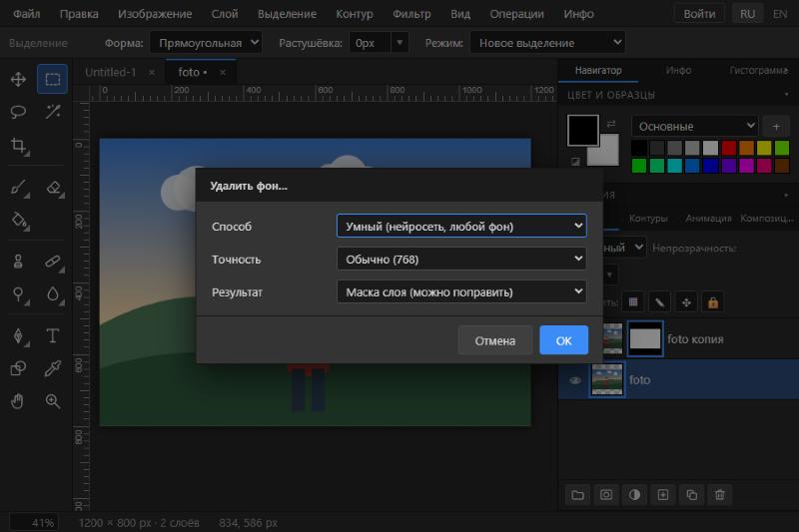Viewport: 799px width, 532px height.
Task: Duplicate the selected layer
Action: (691, 495)
